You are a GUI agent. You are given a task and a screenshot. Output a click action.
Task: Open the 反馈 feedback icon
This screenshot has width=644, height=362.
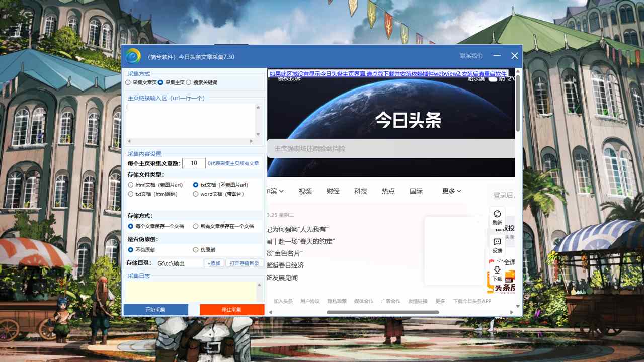tap(497, 245)
